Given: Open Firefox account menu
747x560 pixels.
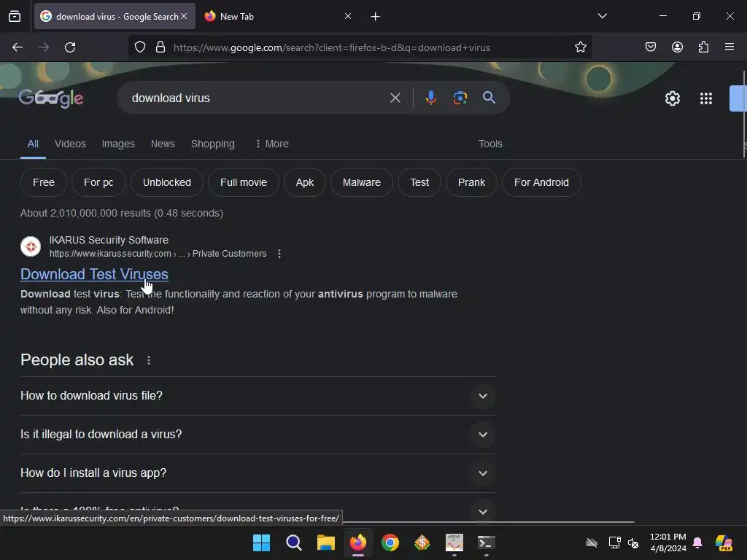Looking at the screenshot, I should tap(677, 47).
